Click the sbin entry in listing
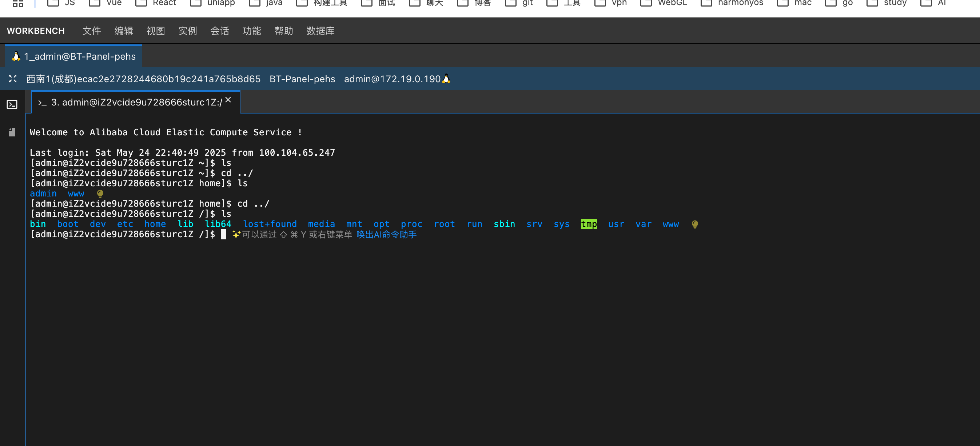Image resolution: width=980 pixels, height=446 pixels. click(x=504, y=224)
